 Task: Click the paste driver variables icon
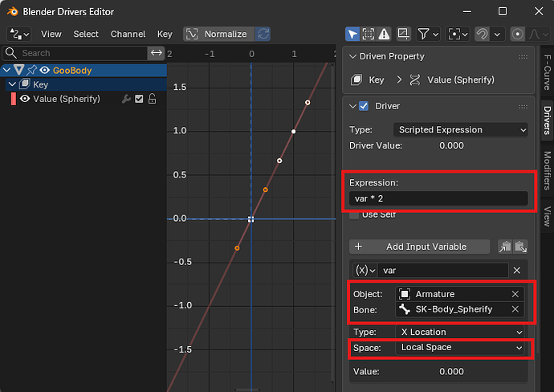point(520,247)
